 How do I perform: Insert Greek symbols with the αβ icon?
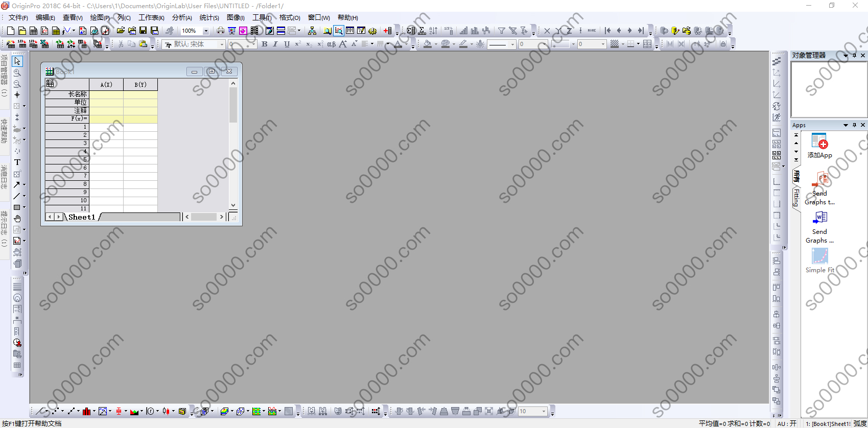click(331, 44)
